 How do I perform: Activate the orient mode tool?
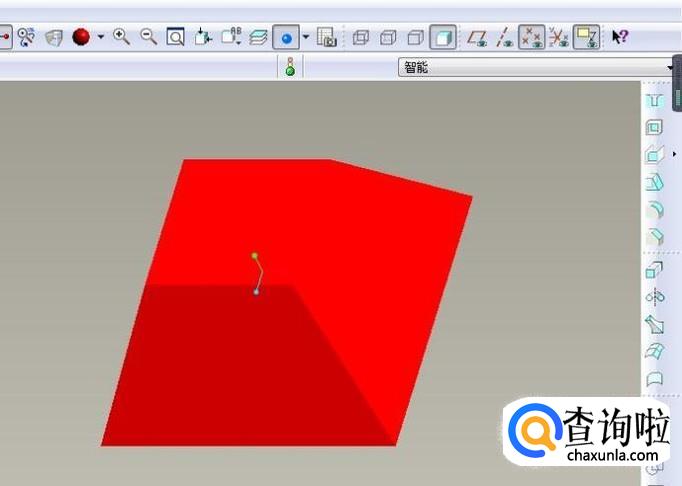point(26,37)
